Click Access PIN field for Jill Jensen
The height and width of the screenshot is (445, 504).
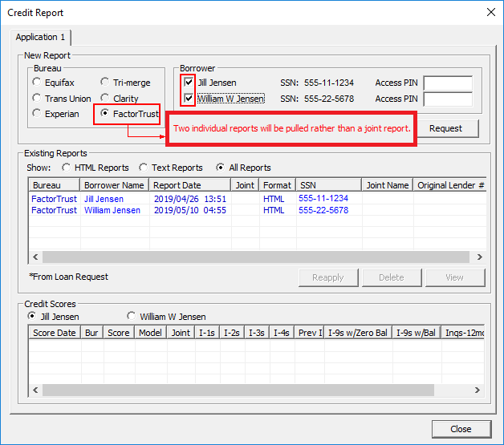(x=447, y=83)
